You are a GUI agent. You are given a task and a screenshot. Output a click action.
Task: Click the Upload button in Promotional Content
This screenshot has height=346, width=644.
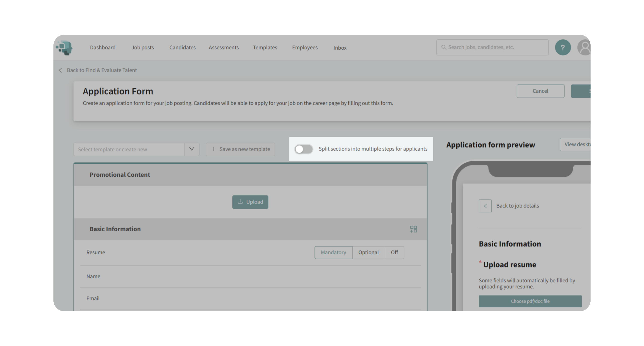click(250, 202)
